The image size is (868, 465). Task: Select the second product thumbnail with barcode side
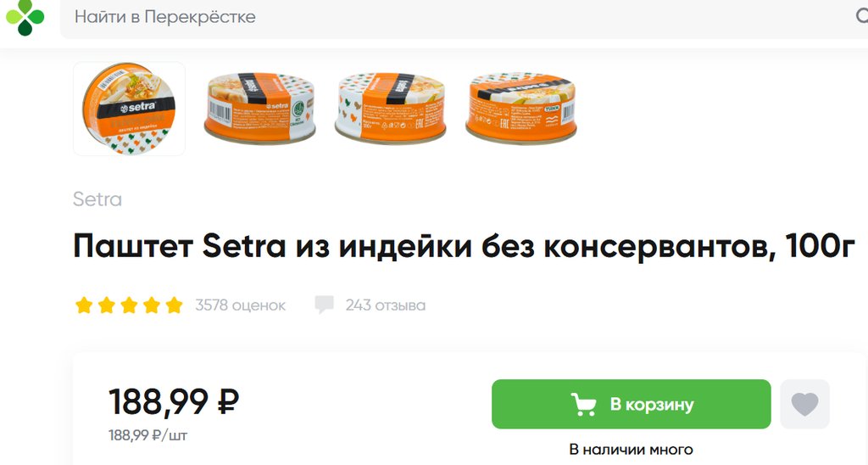pyautogui.click(x=259, y=108)
